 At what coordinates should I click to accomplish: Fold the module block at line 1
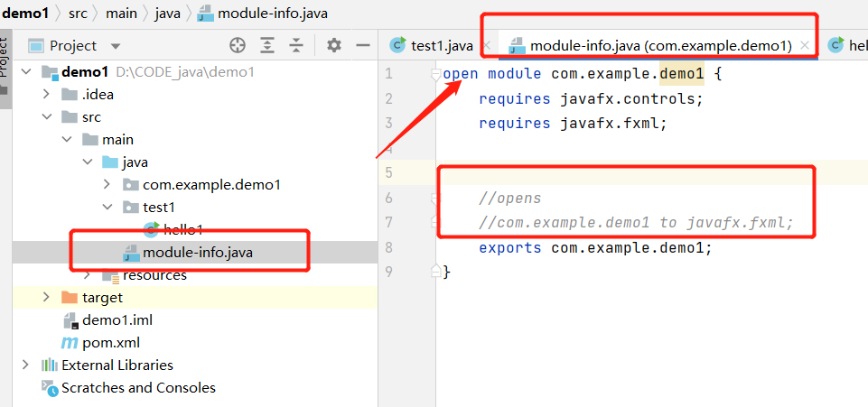tap(435, 73)
